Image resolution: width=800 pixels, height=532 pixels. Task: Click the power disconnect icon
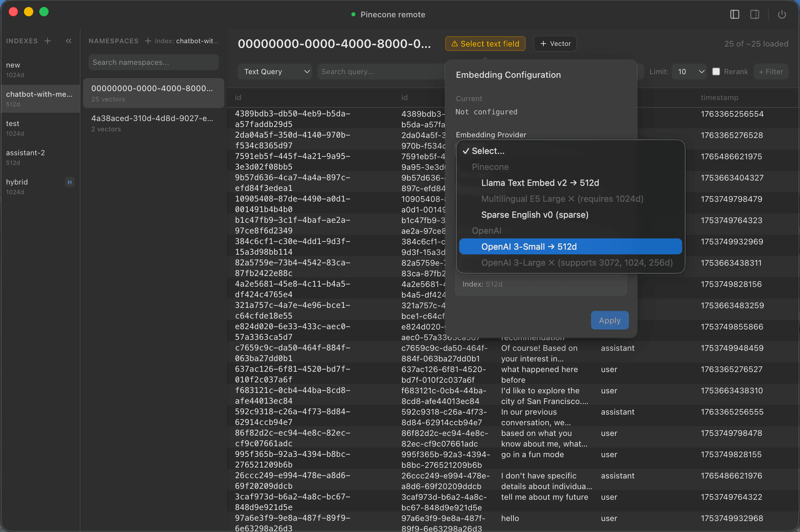[x=782, y=14]
